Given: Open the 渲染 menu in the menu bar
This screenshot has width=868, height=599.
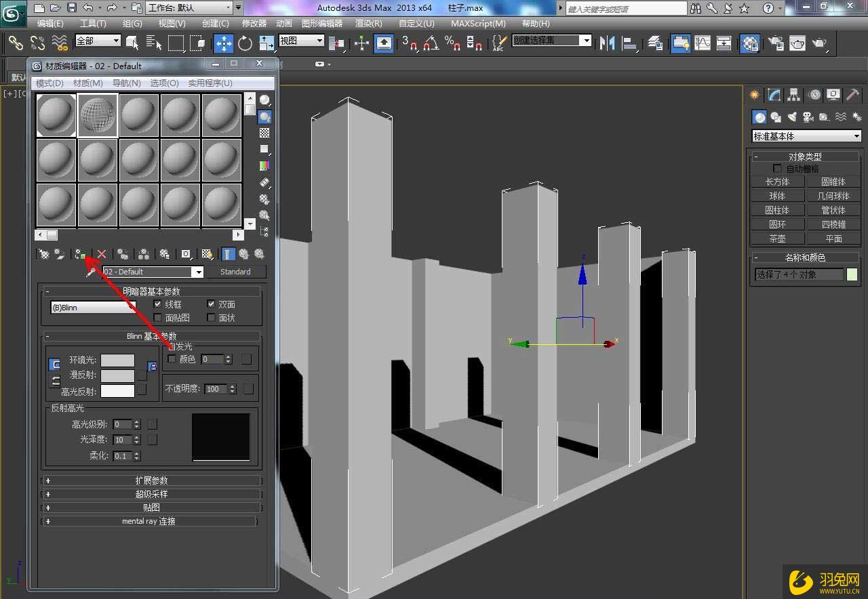Looking at the screenshot, I should click(x=369, y=23).
